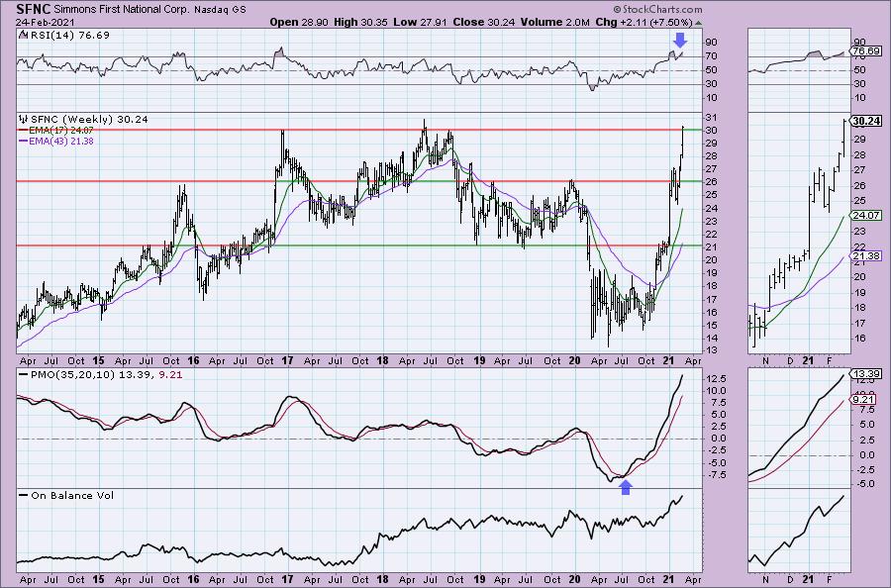Click the 76.69 RSI value tag
Viewport: 891px width, 588px height.
[x=866, y=51]
